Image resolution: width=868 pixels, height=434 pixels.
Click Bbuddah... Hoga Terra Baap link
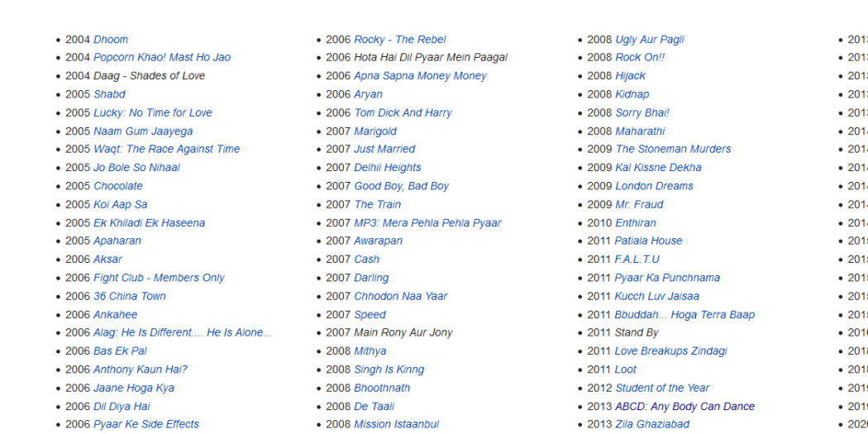tap(684, 314)
